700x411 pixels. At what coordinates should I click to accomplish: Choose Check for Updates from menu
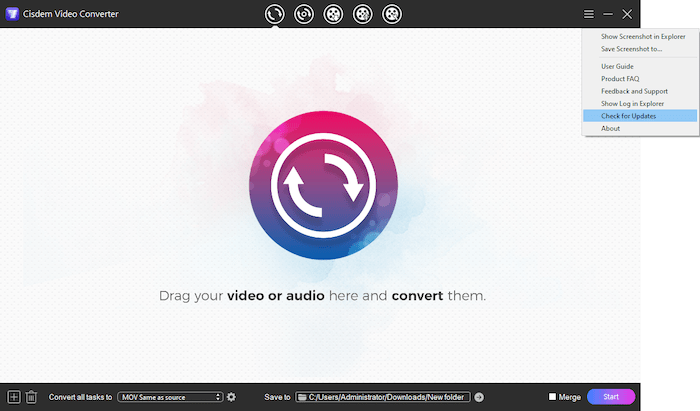pyautogui.click(x=629, y=116)
